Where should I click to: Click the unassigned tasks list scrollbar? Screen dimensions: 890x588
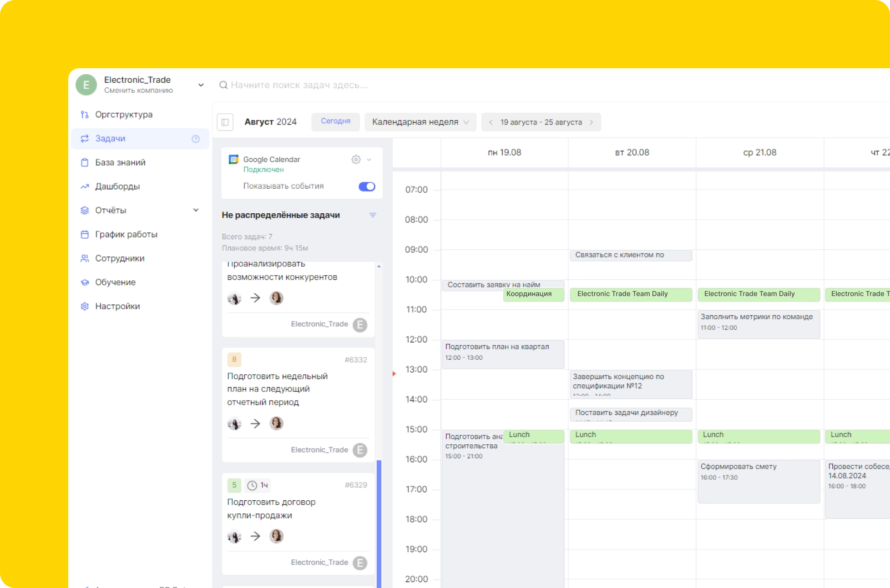(x=379, y=523)
